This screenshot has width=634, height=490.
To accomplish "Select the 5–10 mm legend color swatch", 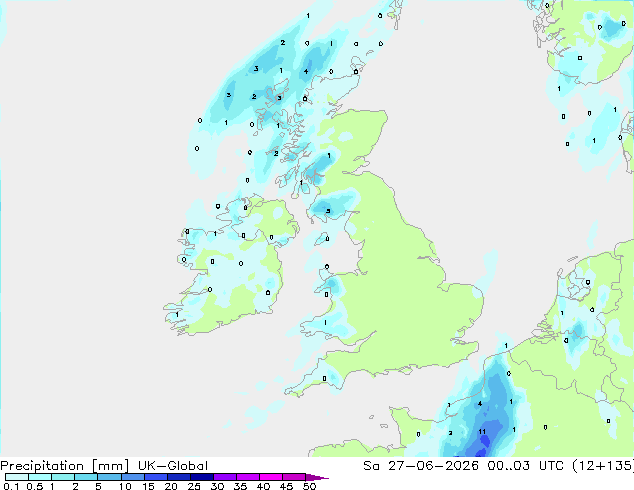I will pos(109,477).
